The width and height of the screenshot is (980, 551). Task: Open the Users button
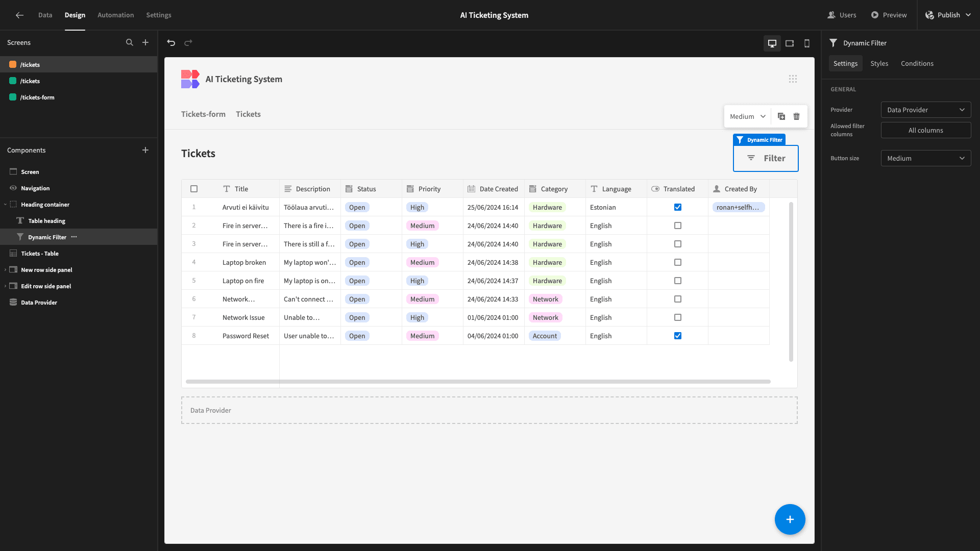point(842,15)
